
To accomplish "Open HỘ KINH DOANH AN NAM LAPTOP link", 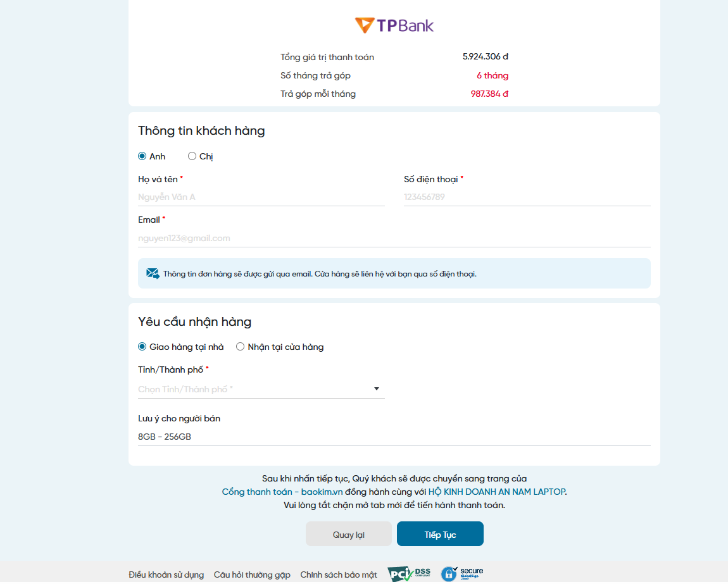I will click(497, 492).
